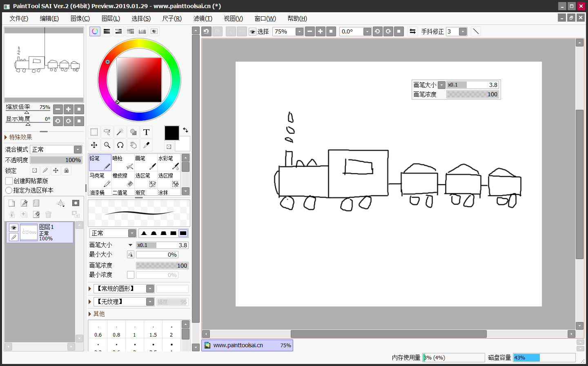Select the eyedropper color picker tool

tap(146, 145)
